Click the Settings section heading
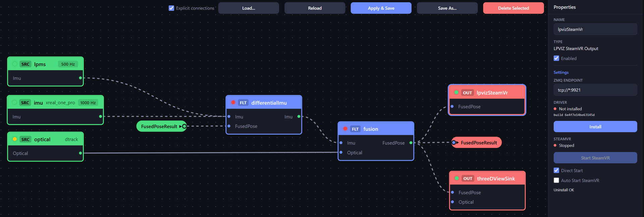The image size is (644, 217). 561,72
